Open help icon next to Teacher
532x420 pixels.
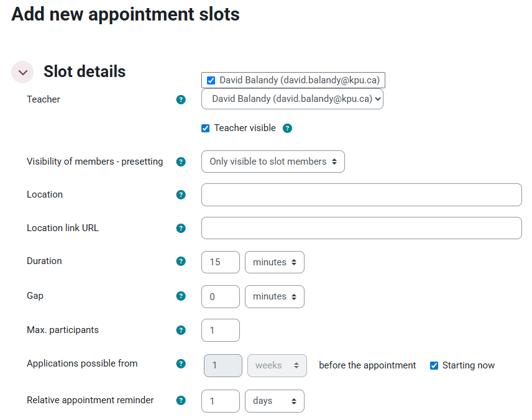click(181, 99)
